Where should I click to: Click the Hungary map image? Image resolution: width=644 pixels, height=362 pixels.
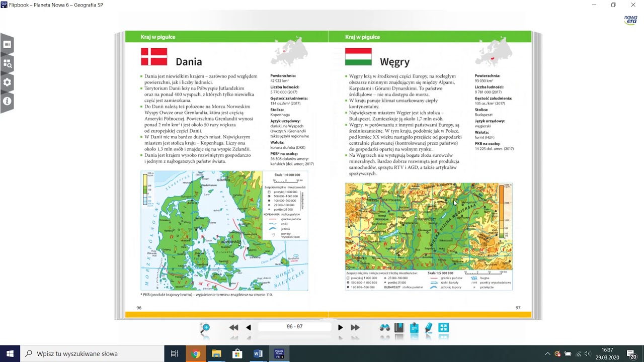pyautogui.click(x=429, y=236)
